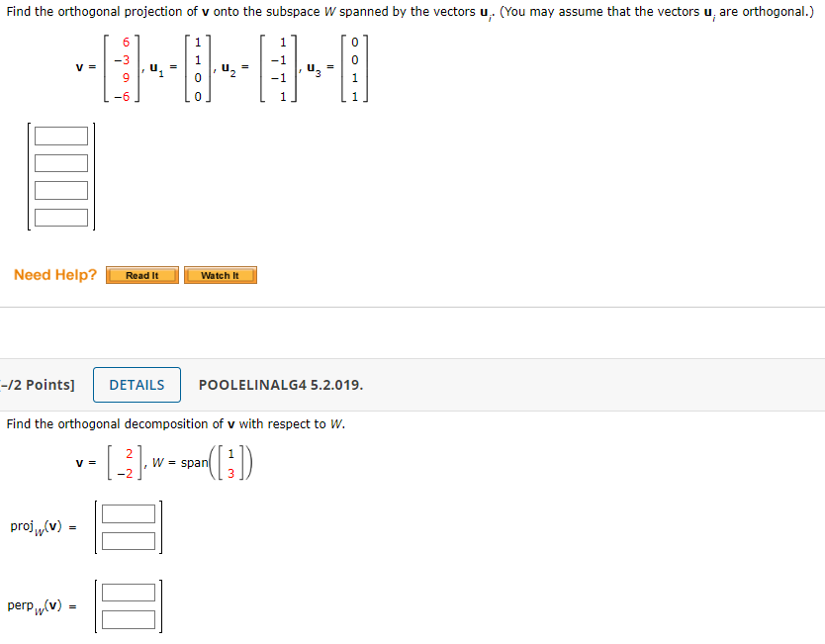Screen dimensions: 825x644
Task: Open the Watch It video help
Action: (x=221, y=275)
